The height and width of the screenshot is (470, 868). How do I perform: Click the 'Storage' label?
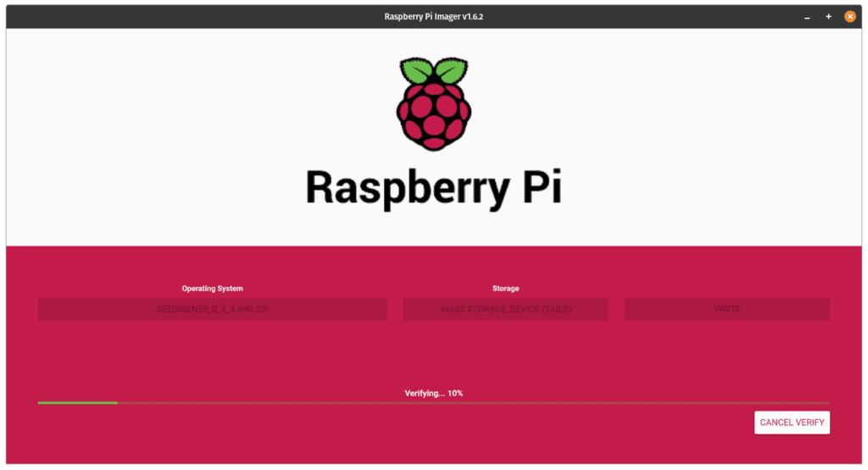pos(505,288)
